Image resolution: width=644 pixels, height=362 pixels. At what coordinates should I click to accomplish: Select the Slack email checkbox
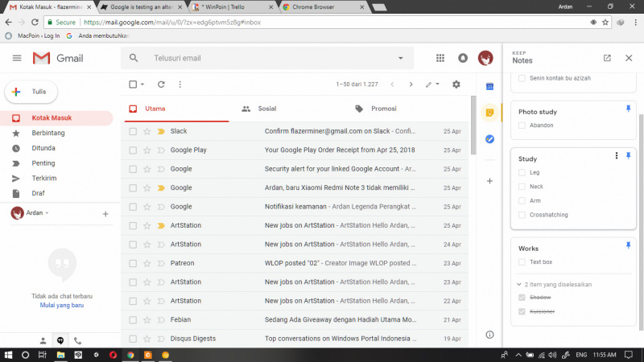[133, 131]
